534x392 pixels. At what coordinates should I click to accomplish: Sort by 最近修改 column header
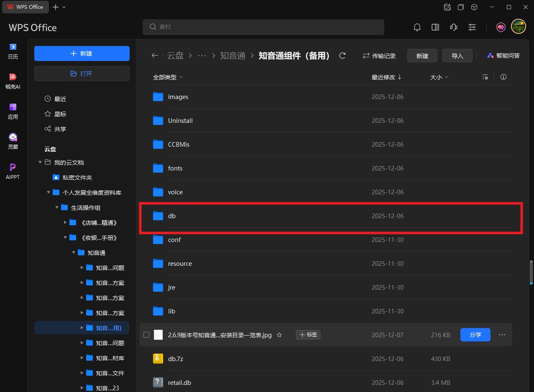click(x=386, y=77)
